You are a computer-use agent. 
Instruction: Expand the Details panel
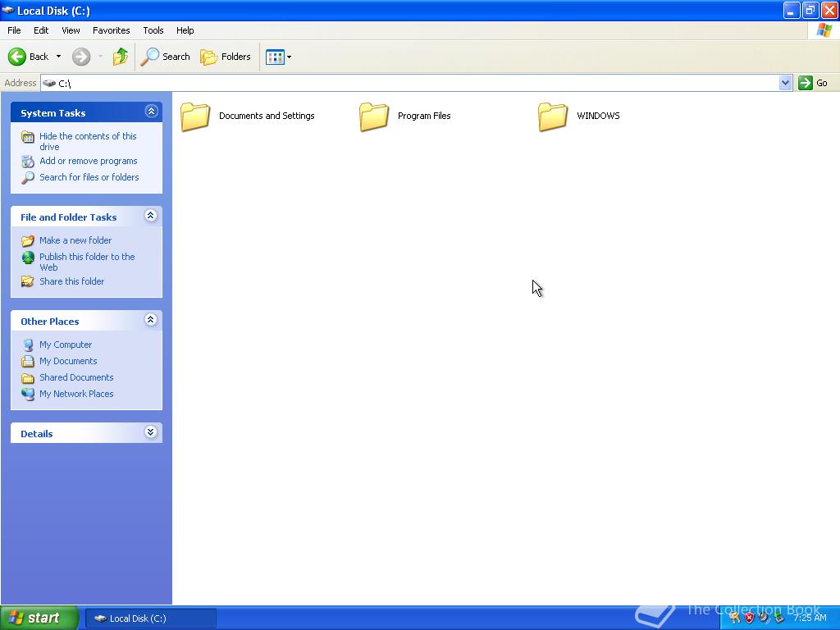[151, 432]
